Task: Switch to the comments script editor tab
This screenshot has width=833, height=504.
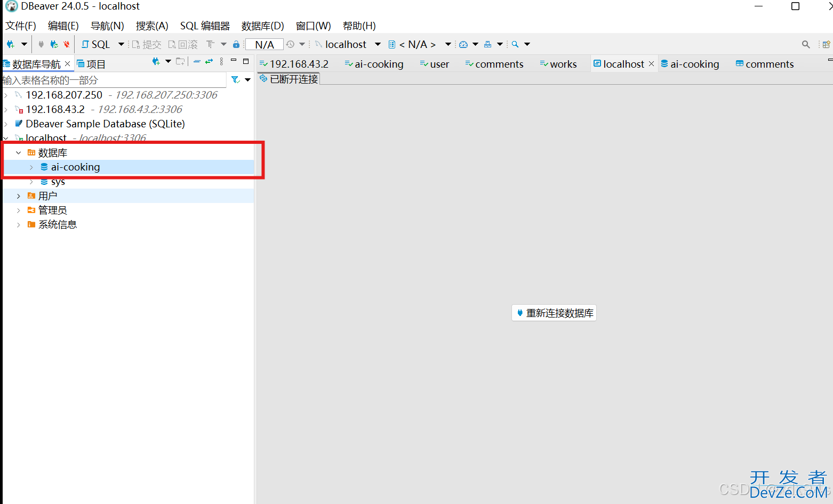Action: 494,64
